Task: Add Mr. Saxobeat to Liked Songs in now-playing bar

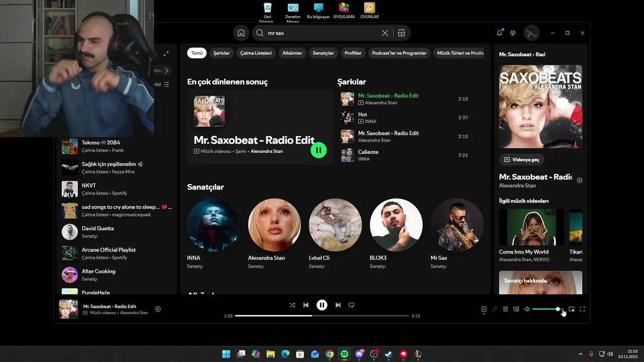Action: click(x=158, y=309)
